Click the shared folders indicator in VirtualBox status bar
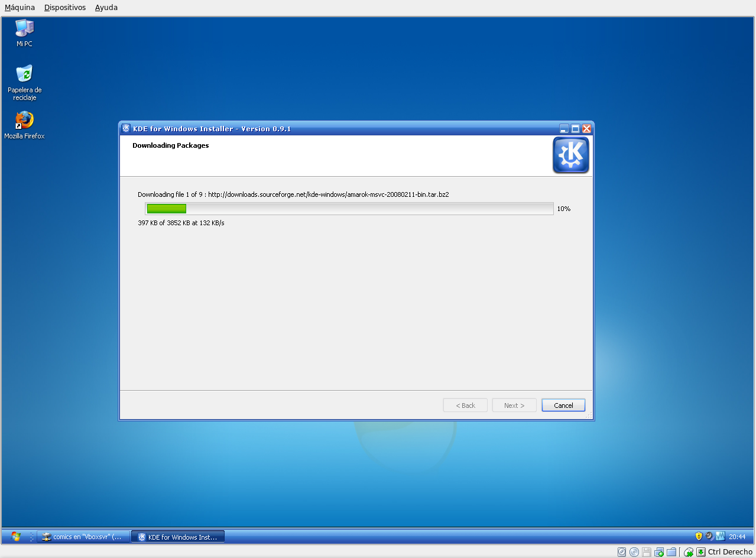The height and width of the screenshot is (558, 756). pyautogui.click(x=671, y=552)
